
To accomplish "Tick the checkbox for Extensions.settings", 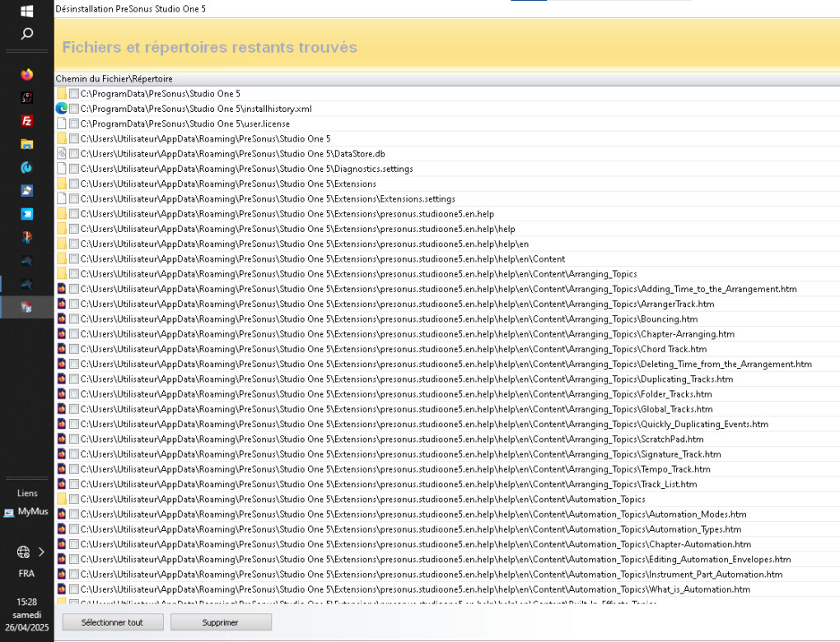I will click(74, 198).
